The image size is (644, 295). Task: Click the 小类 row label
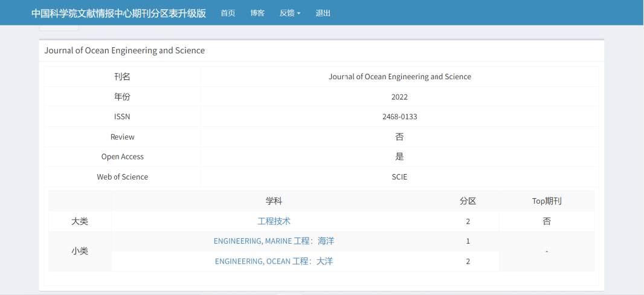80,251
